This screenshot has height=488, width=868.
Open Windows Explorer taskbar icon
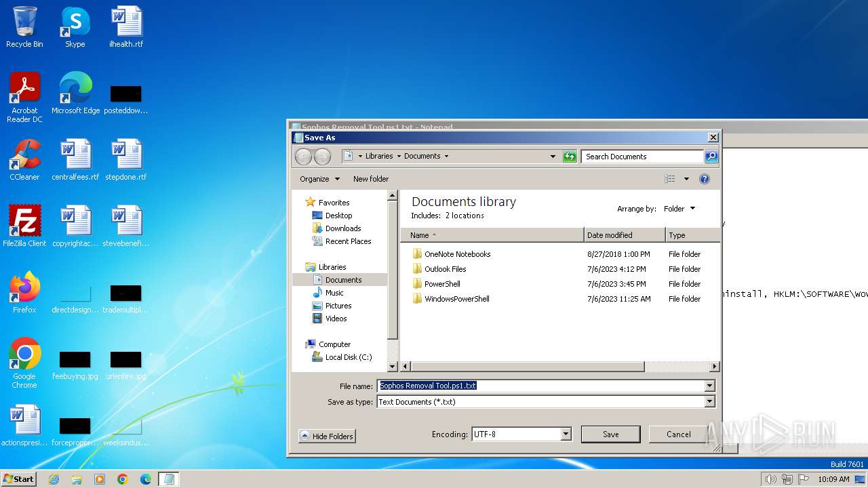[x=77, y=479]
